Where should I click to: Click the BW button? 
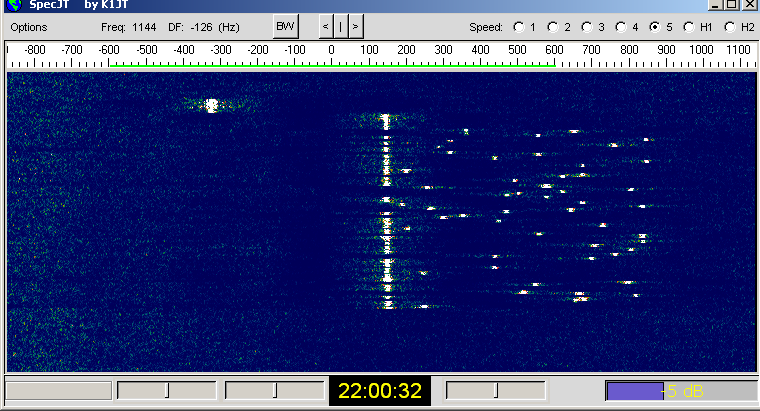(287, 26)
